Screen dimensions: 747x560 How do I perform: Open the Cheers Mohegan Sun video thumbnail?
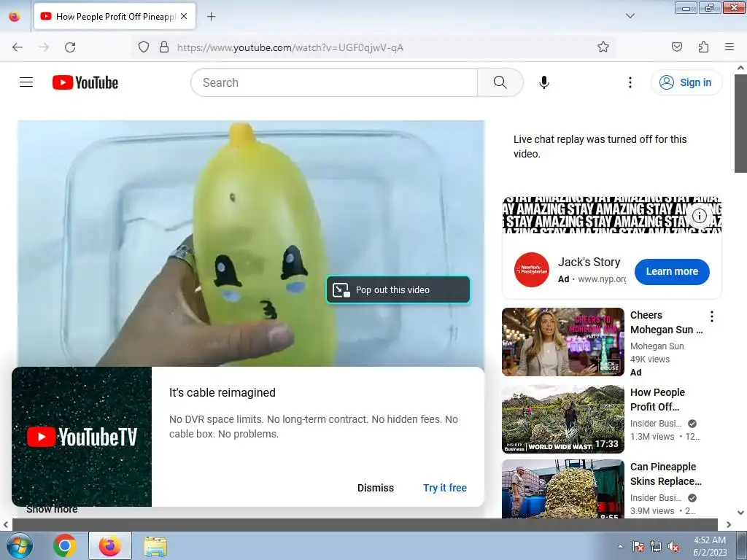point(562,342)
